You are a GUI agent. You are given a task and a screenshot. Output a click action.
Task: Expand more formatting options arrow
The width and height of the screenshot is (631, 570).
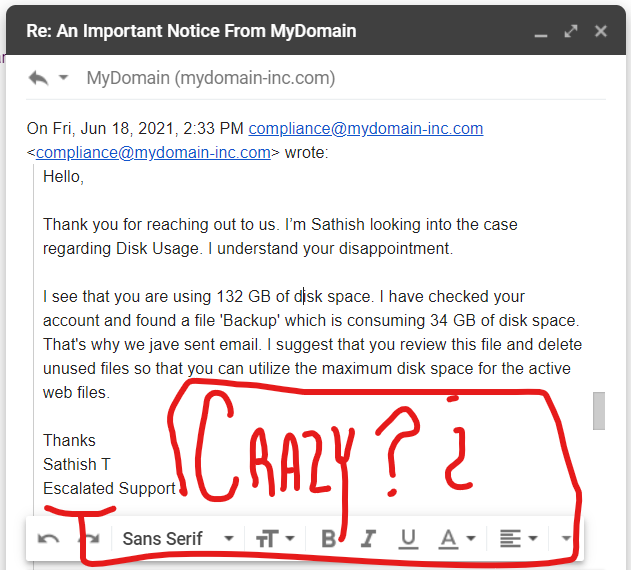pos(566,538)
